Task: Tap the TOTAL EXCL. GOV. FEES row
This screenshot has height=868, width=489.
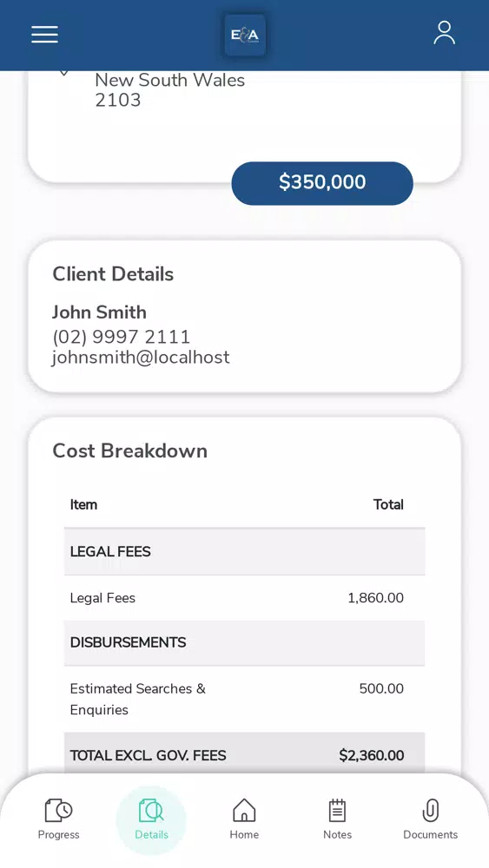Action: [x=244, y=755]
